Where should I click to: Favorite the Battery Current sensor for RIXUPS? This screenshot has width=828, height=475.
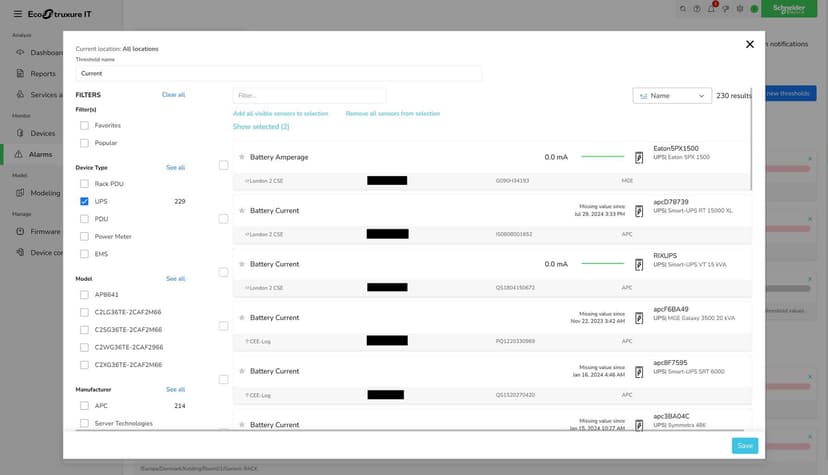pyautogui.click(x=242, y=264)
